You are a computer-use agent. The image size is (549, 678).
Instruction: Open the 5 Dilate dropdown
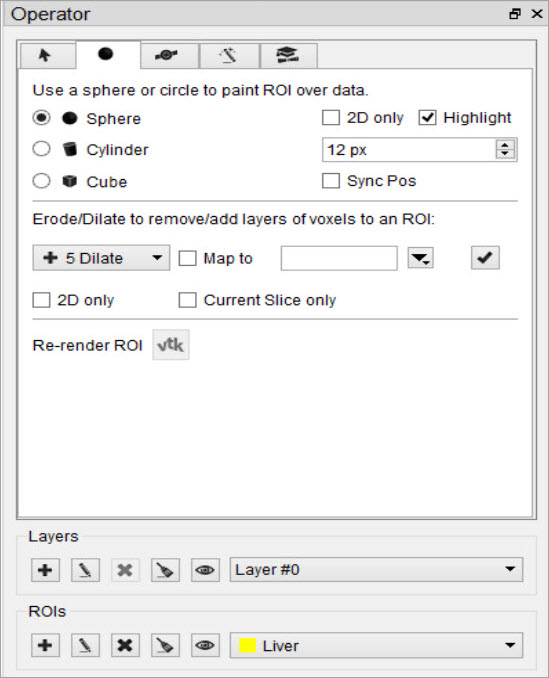pos(101,258)
